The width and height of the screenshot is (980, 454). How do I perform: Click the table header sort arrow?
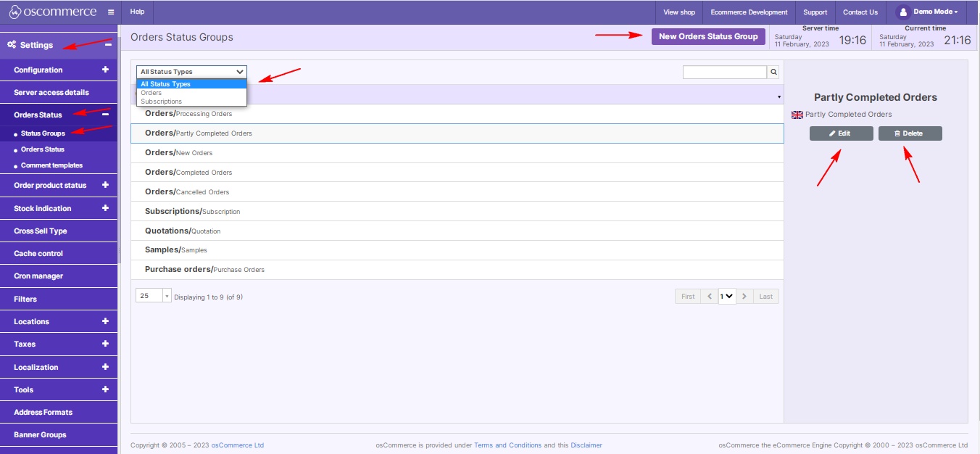click(779, 96)
